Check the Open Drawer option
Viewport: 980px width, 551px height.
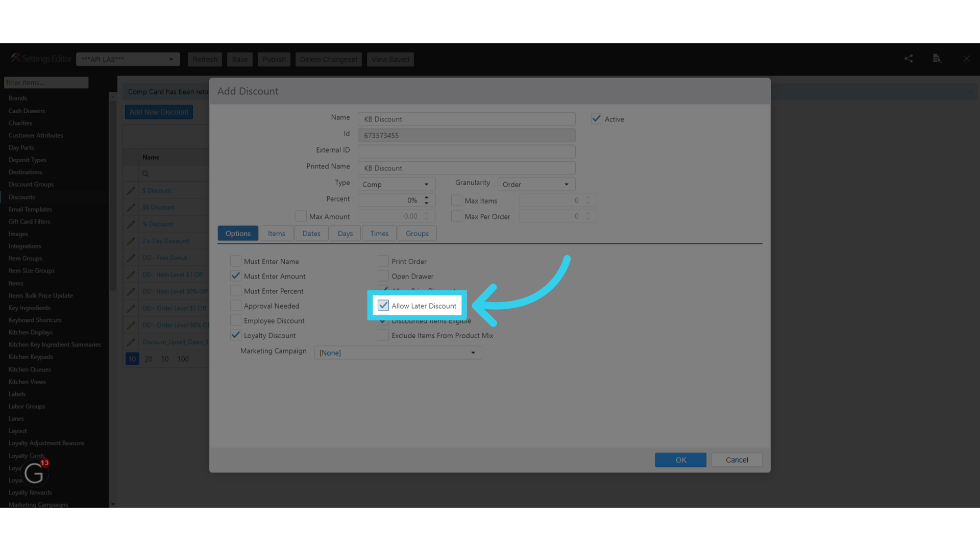pyautogui.click(x=383, y=276)
